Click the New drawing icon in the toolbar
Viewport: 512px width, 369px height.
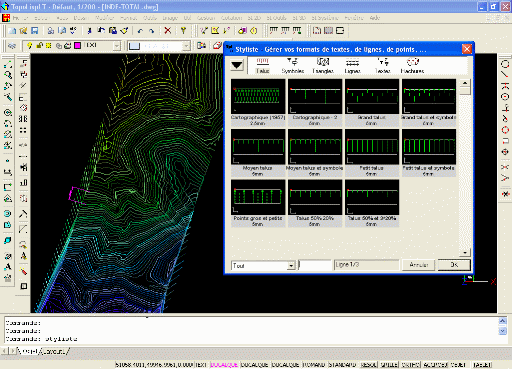point(12,31)
